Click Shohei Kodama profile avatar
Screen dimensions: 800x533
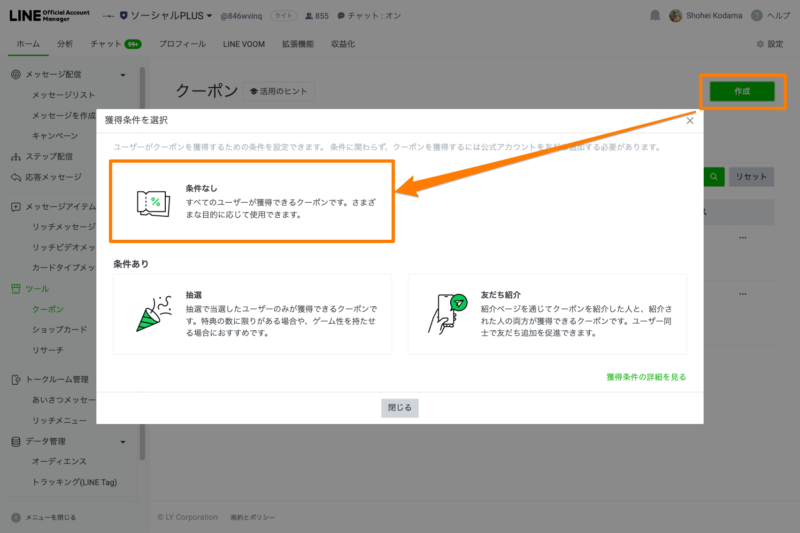pyautogui.click(x=676, y=16)
